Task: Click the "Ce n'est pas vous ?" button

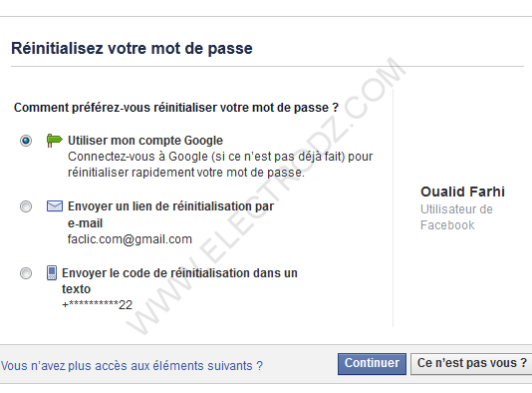Action: click(471, 364)
